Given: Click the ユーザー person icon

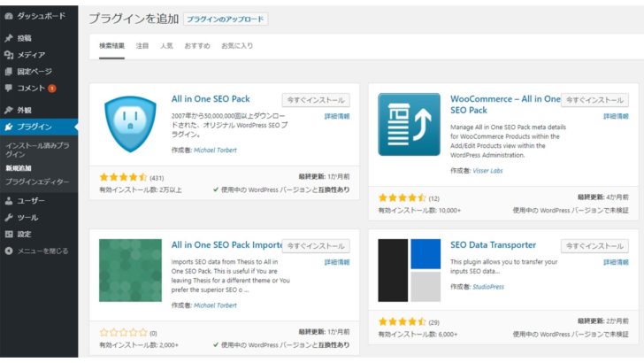Looking at the screenshot, I should point(9,201).
